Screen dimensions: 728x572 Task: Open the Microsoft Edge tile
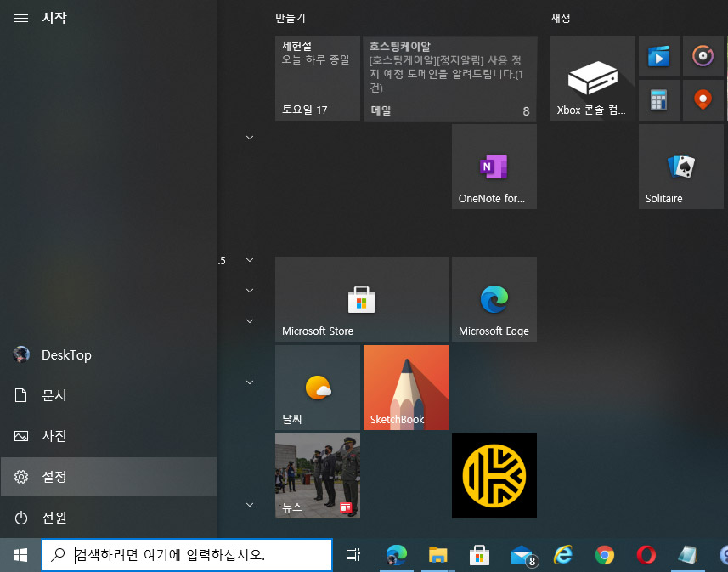tap(494, 299)
